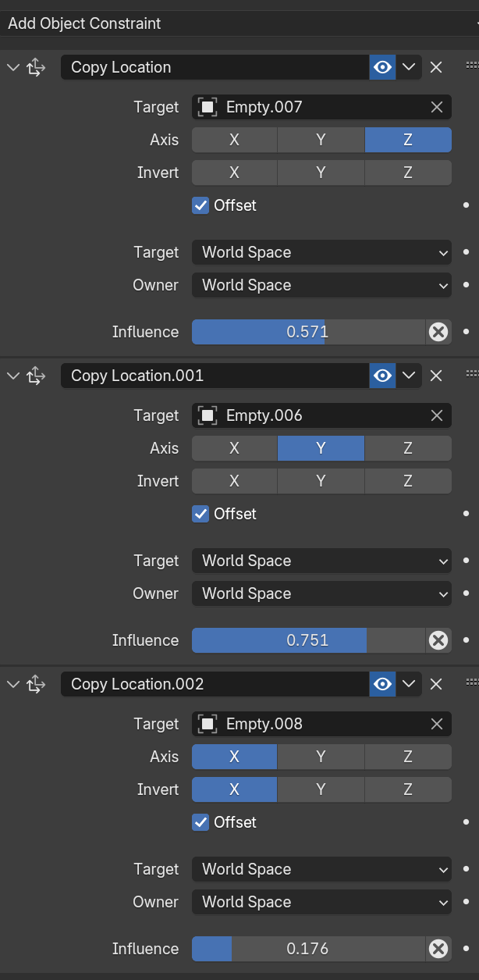Click the Copy Location.001 name field
This screenshot has height=980, width=479.
(x=215, y=376)
